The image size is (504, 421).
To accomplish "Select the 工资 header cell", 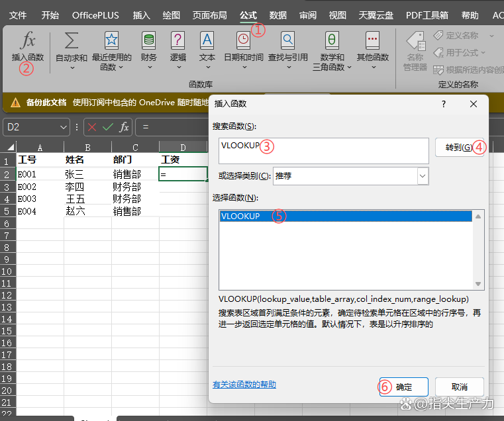I will point(183,160).
